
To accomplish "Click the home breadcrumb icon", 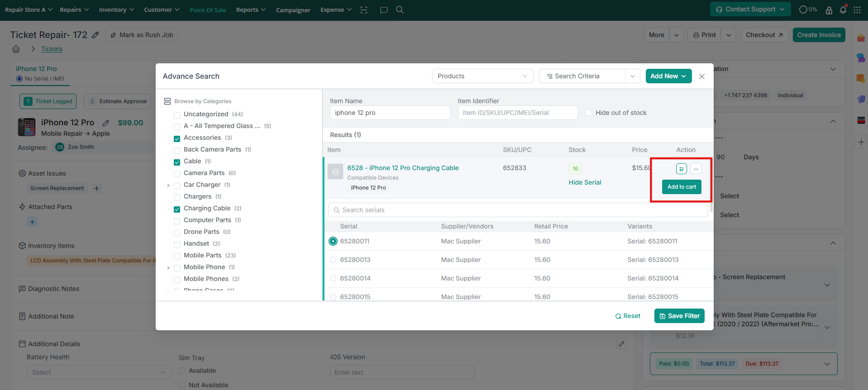I will pos(16,49).
